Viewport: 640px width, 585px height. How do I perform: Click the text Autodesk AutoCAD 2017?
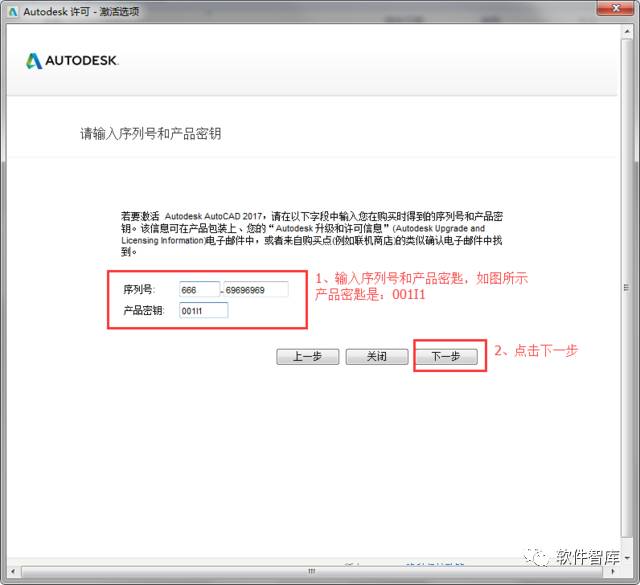(213, 216)
